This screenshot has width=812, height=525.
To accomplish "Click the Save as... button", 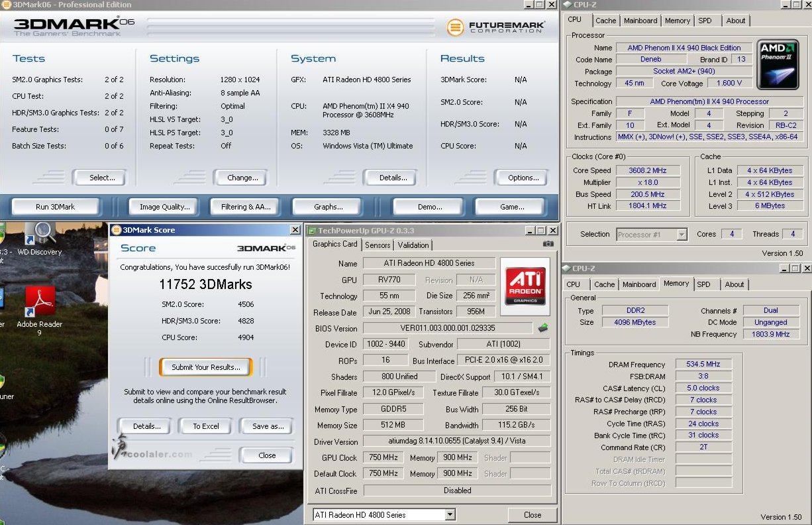I will [x=268, y=426].
